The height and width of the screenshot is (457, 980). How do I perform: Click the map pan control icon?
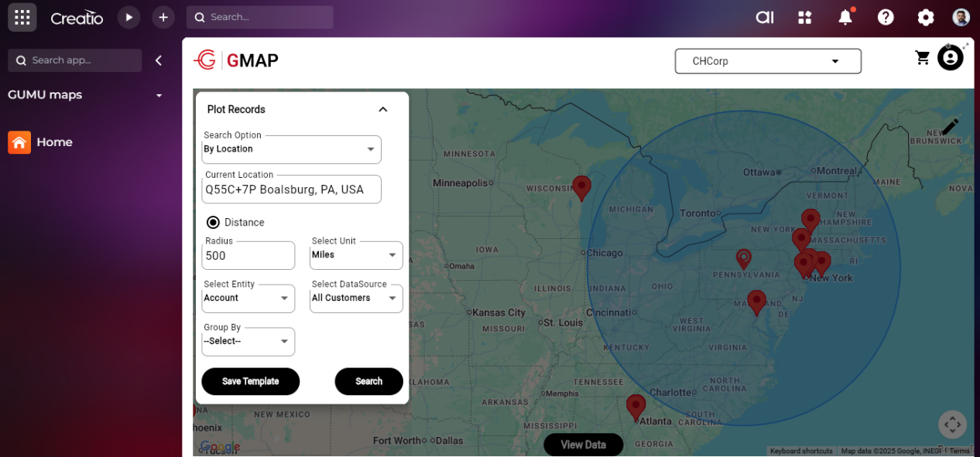953,425
